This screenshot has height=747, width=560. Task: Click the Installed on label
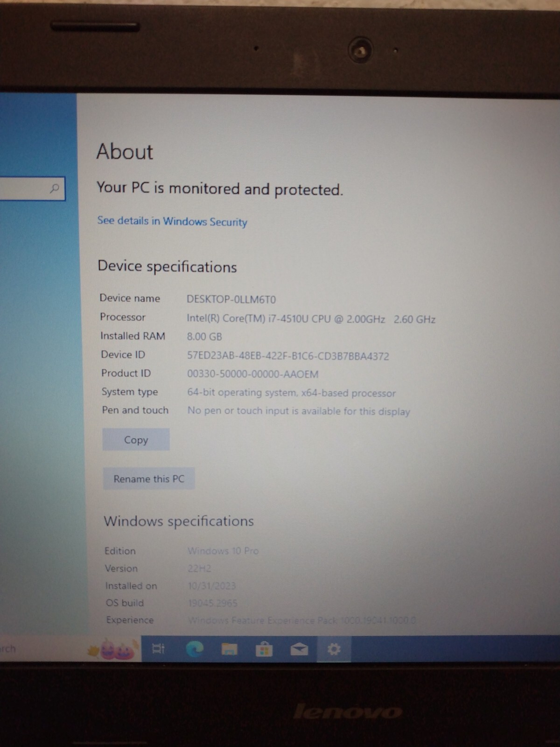click(131, 585)
